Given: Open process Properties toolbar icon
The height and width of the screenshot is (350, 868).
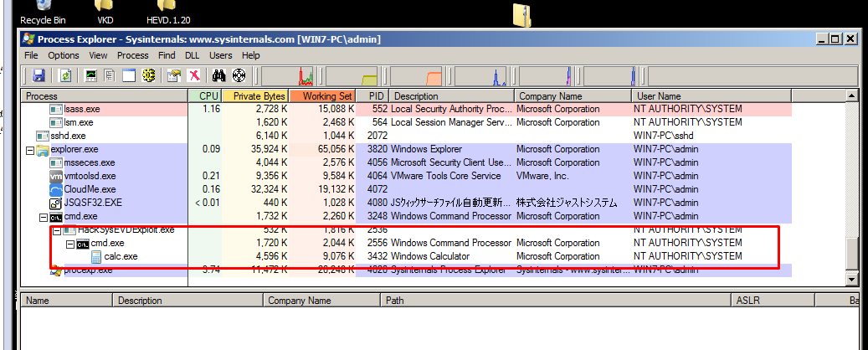Looking at the screenshot, I should pyautogui.click(x=175, y=76).
